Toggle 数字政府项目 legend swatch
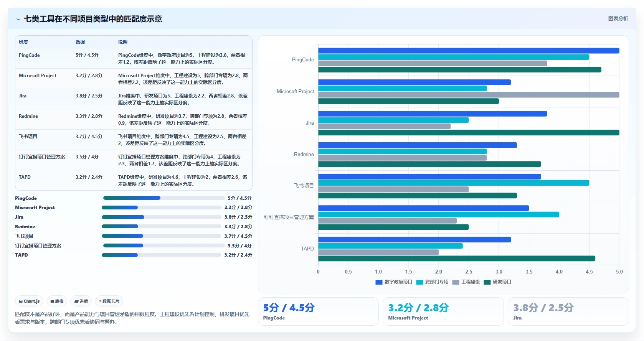 [x=379, y=282]
